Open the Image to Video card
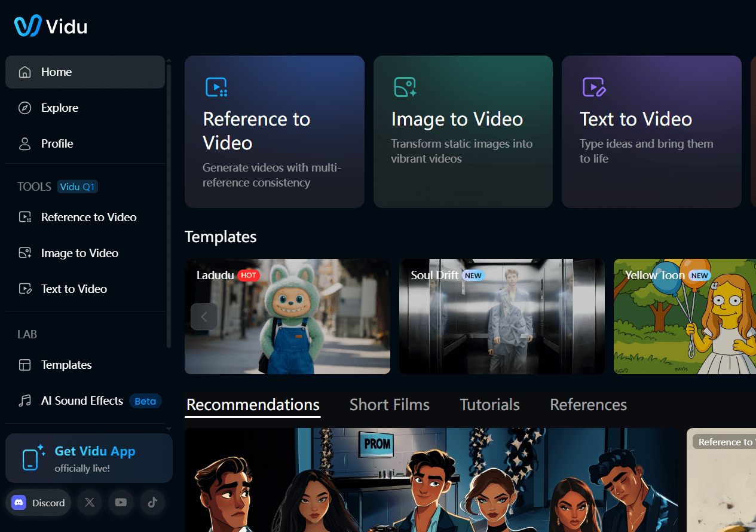The height and width of the screenshot is (532, 756). 463,132
